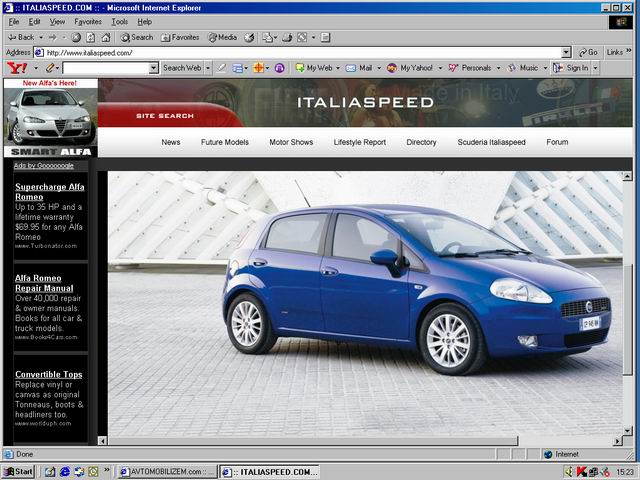Open the Supercharge Alfa Romeo ad link

[50, 192]
